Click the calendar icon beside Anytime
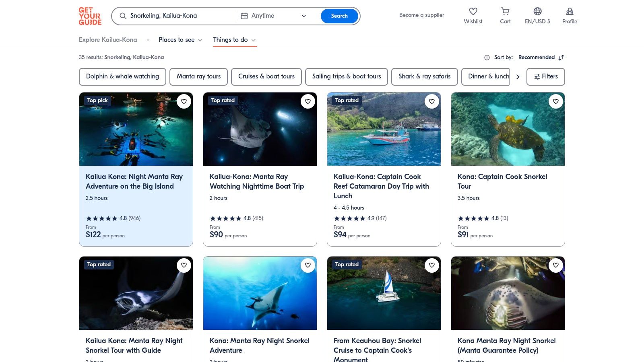Image resolution: width=644 pixels, height=362 pixels. pyautogui.click(x=244, y=16)
